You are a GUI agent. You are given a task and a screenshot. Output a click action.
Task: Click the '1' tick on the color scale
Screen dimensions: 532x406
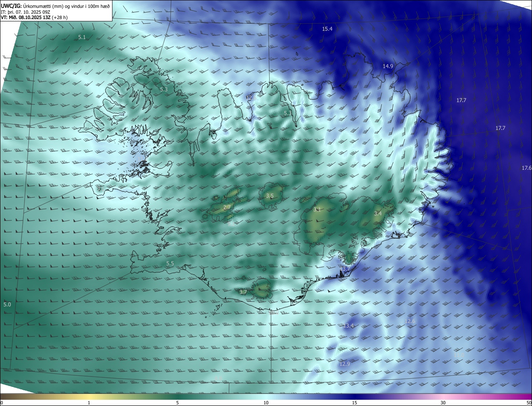[x=89, y=403]
